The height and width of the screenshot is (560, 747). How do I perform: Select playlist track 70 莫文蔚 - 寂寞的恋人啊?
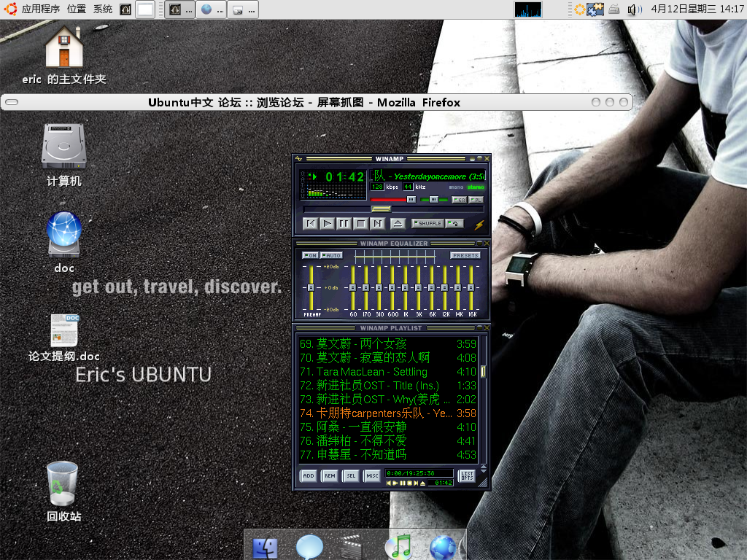coord(388,357)
